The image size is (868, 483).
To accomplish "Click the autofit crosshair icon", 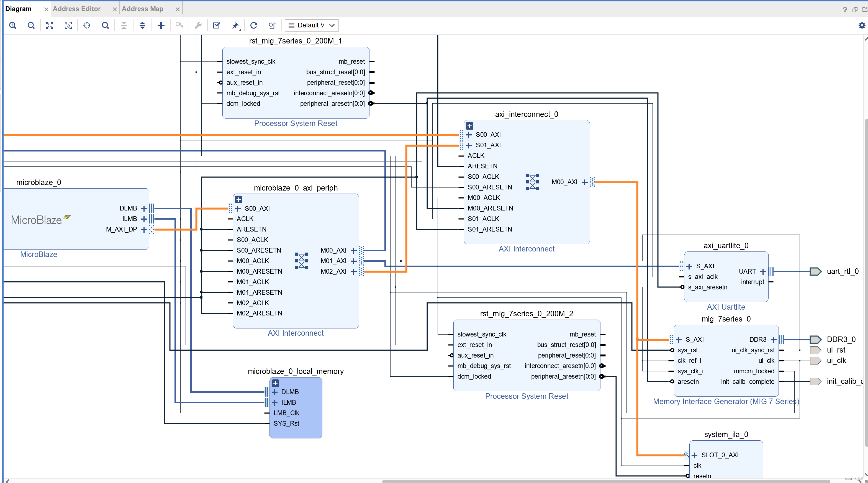I will click(87, 25).
